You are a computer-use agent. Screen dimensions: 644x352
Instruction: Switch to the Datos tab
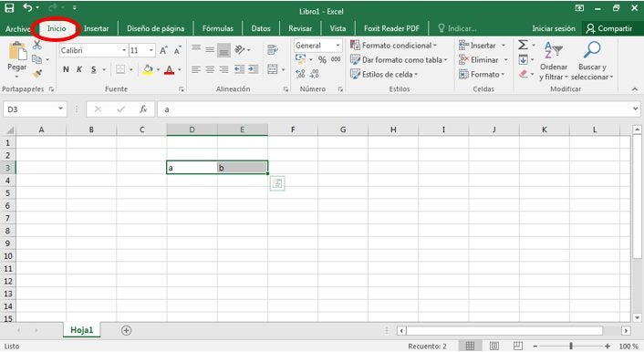point(261,28)
